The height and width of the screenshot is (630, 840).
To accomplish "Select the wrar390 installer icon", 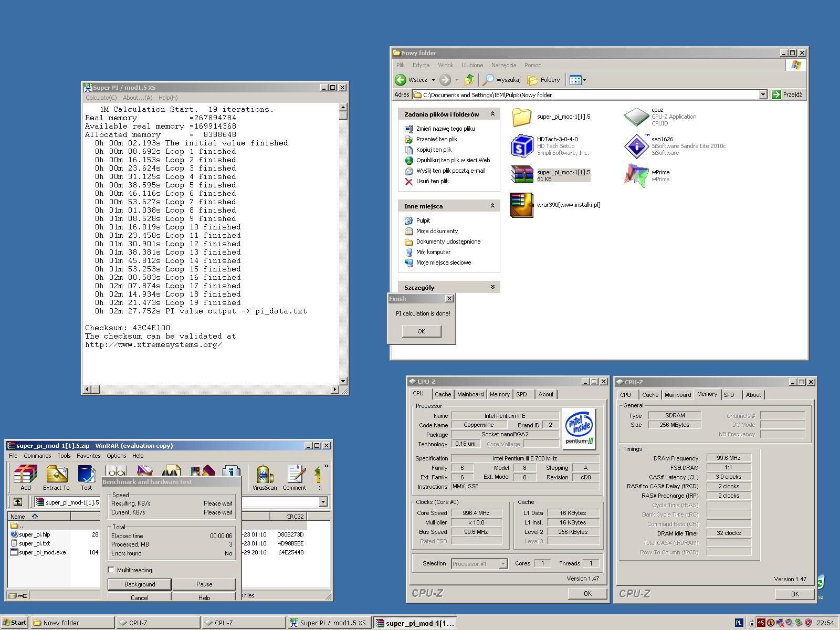I will point(522,205).
